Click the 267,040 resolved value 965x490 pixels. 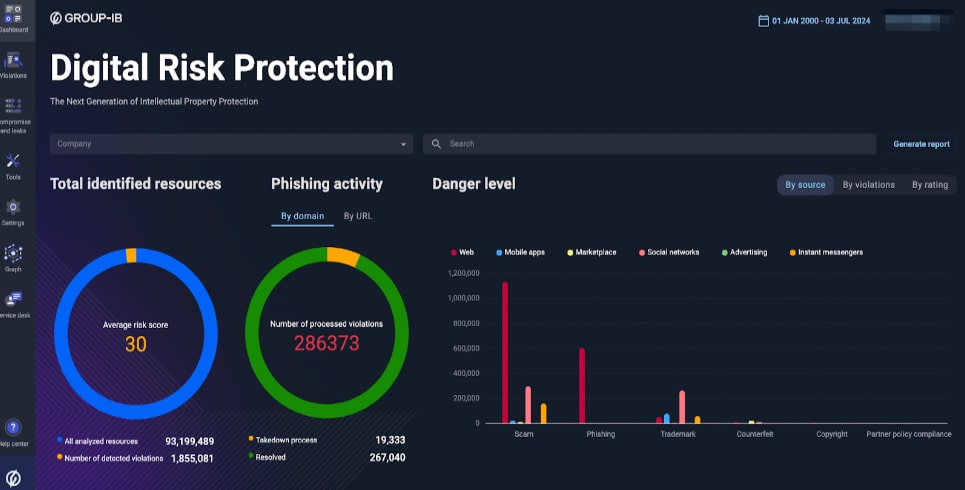387,457
